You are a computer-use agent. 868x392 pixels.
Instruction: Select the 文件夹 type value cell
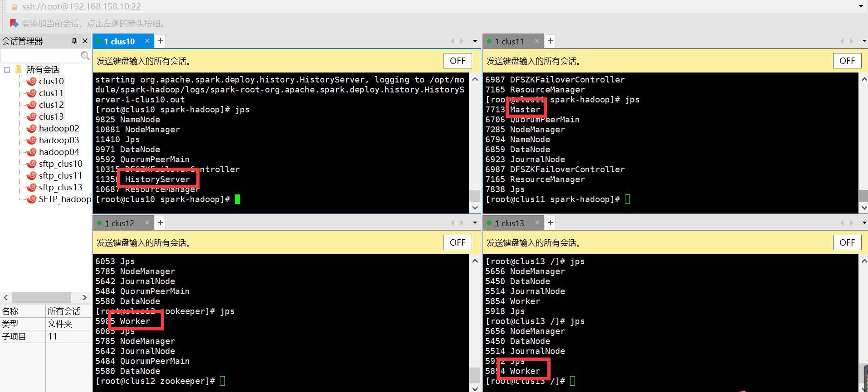pos(68,324)
